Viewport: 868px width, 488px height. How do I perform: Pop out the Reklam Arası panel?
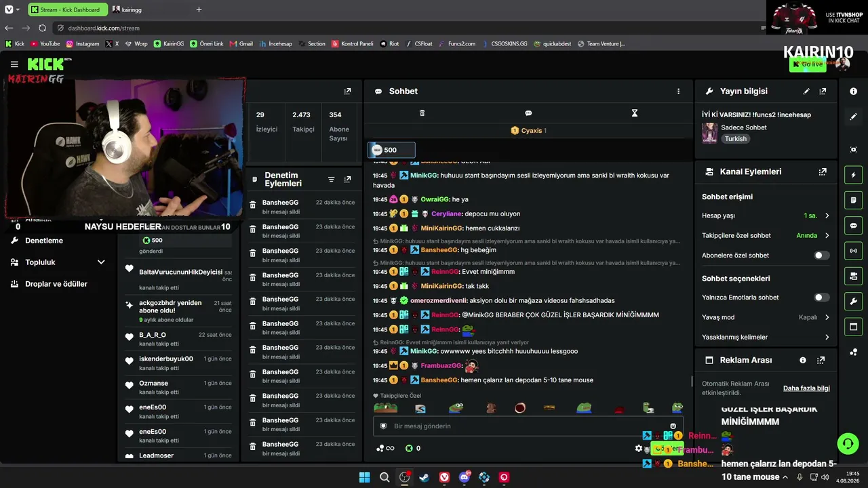[x=821, y=361]
